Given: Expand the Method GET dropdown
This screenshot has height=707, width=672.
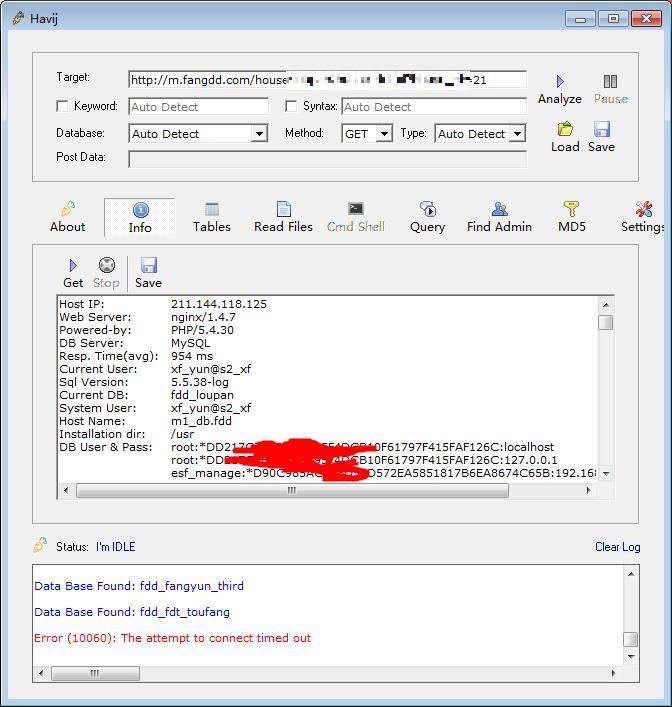Looking at the screenshot, I should tap(384, 133).
